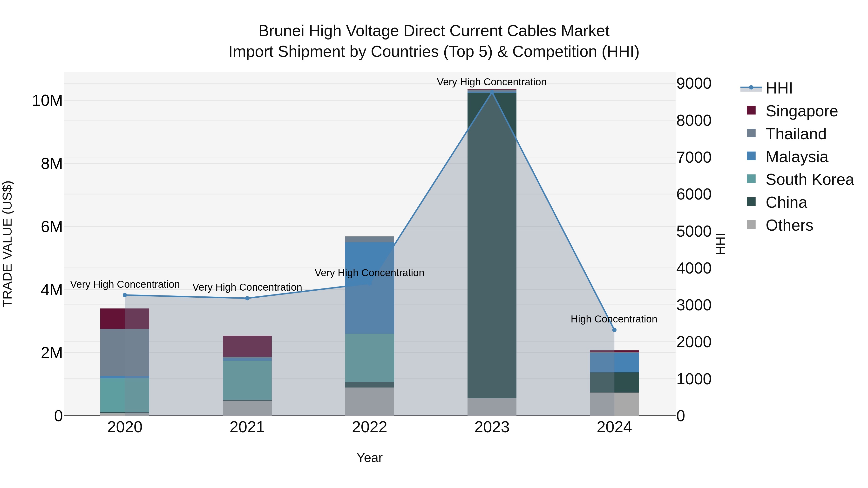Click the Singapore segment of 2021 bar
868x488 pixels.
tap(247, 346)
